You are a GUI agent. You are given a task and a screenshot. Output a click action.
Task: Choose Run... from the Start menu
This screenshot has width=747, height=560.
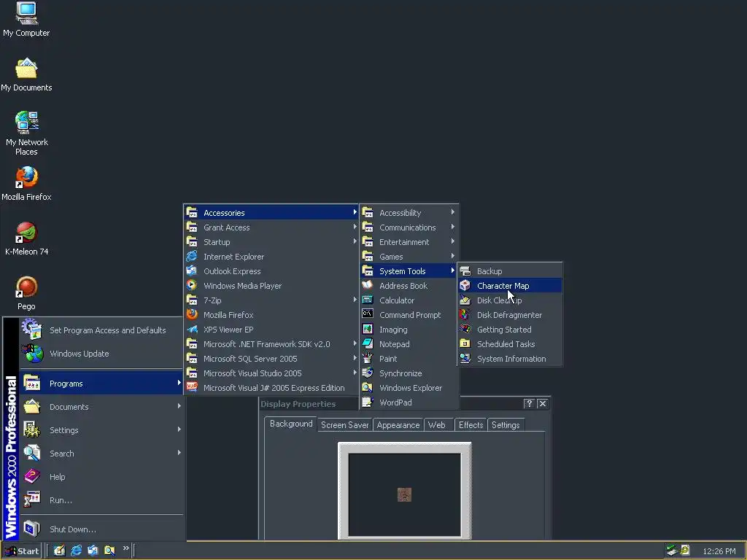[101, 500]
